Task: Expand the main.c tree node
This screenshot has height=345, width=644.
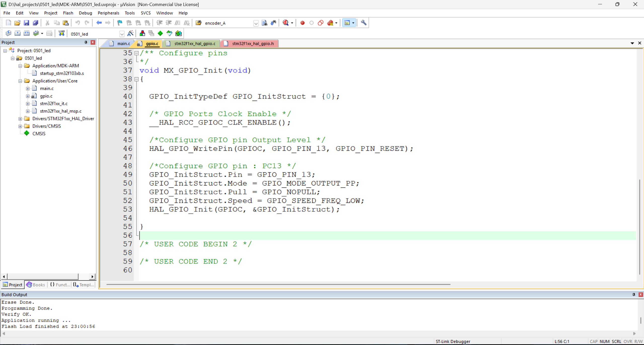Action: [x=28, y=89]
